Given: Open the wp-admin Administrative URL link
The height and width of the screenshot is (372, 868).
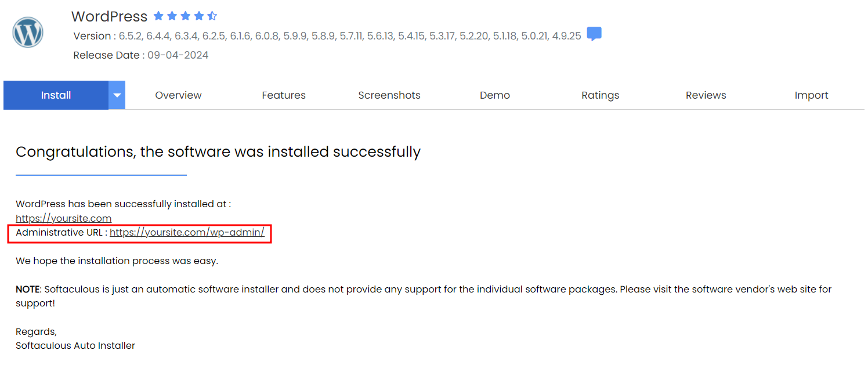Looking at the screenshot, I should [187, 232].
